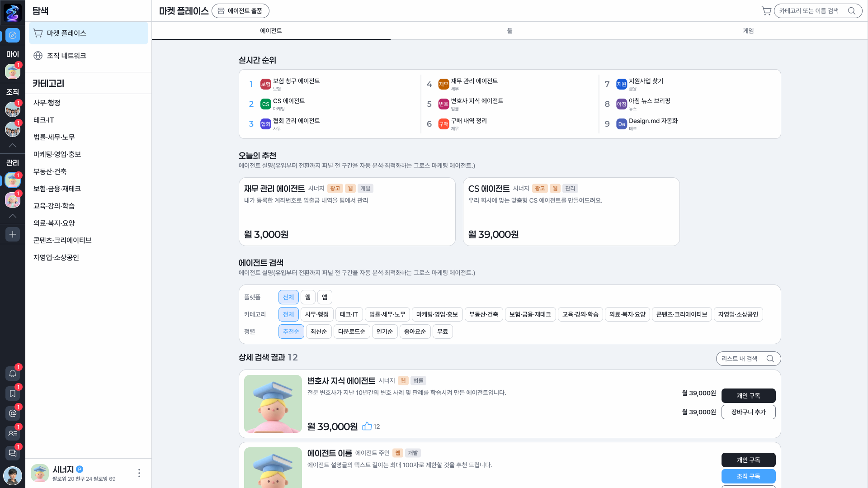The height and width of the screenshot is (488, 868).
Task: Collapse the 관리 section chevron
Action: pyautogui.click(x=13, y=216)
